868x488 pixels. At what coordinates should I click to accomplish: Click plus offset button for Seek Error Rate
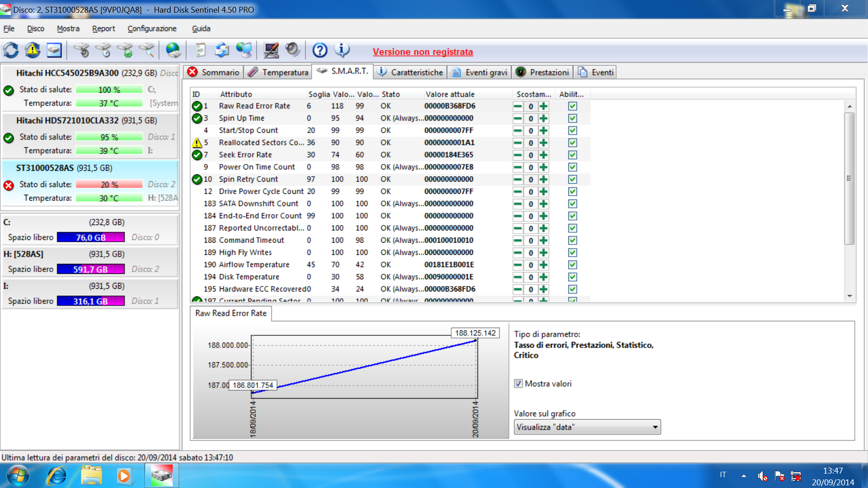point(543,155)
